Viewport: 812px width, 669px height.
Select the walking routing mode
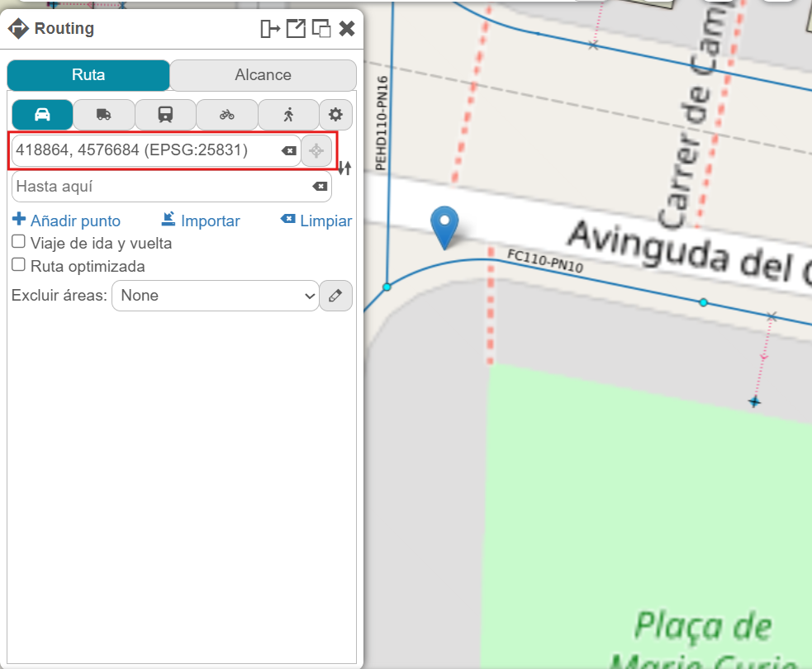point(288,115)
